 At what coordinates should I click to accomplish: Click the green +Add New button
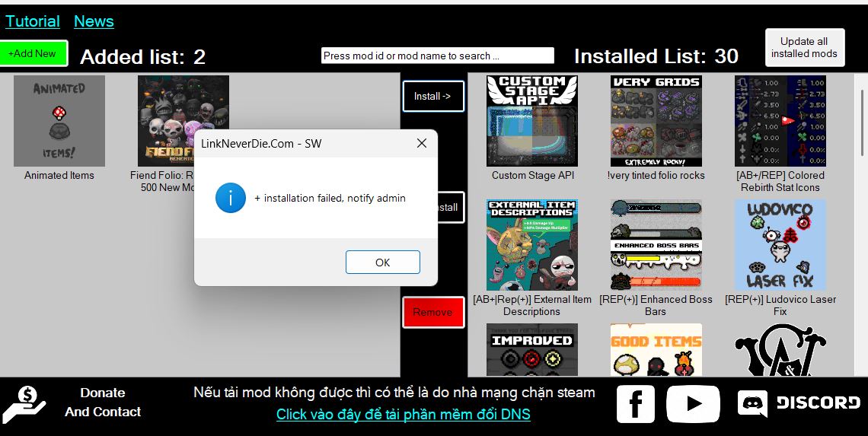click(34, 53)
